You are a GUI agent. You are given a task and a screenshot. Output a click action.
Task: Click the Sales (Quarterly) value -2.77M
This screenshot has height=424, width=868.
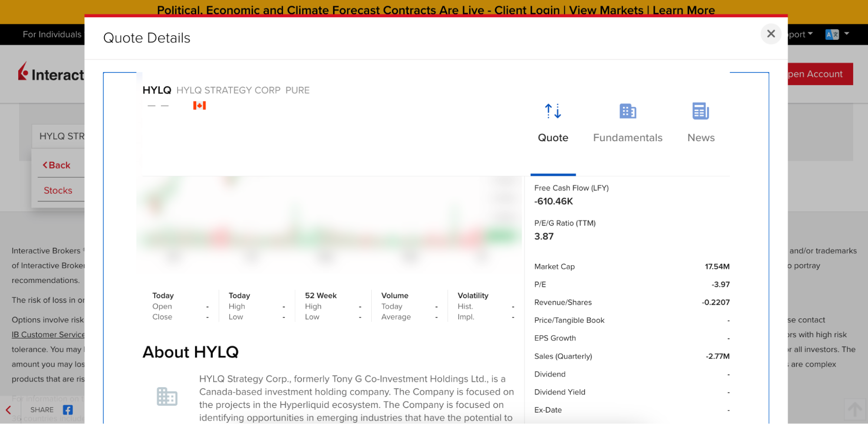pyautogui.click(x=717, y=356)
